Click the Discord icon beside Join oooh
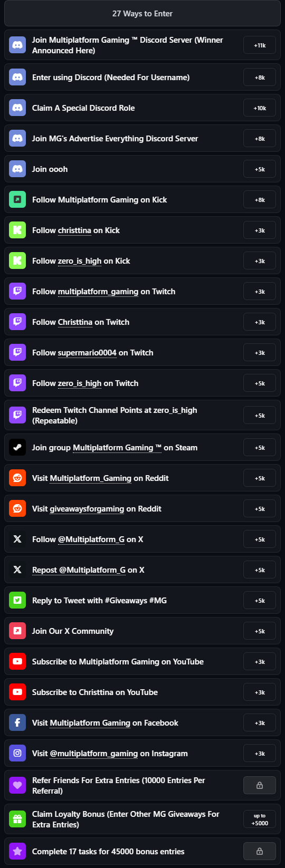Viewport: 285px width, 868px height. 17,169
